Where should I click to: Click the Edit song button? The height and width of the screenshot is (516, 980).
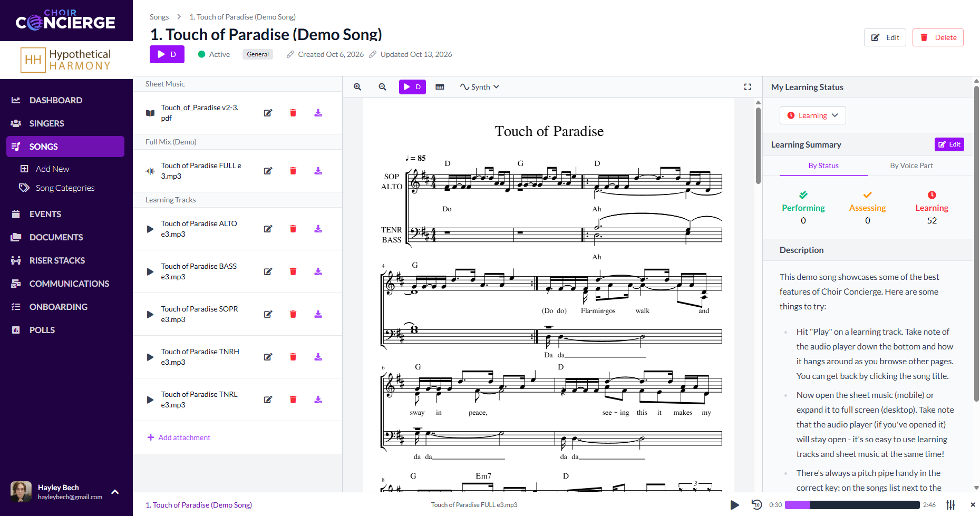[x=885, y=37]
